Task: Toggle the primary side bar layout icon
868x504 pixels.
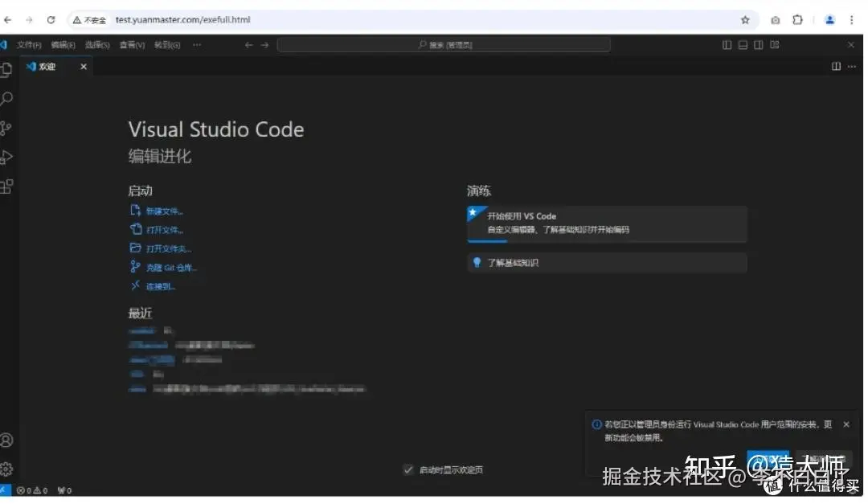Action: [x=727, y=45]
